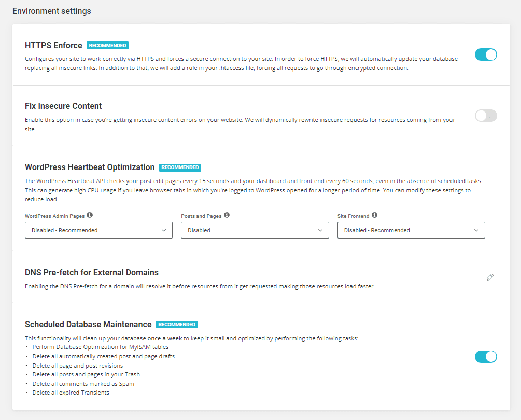Enable the Fix Insecure Content switch
Screen dimensions: 521x420
click(486, 116)
